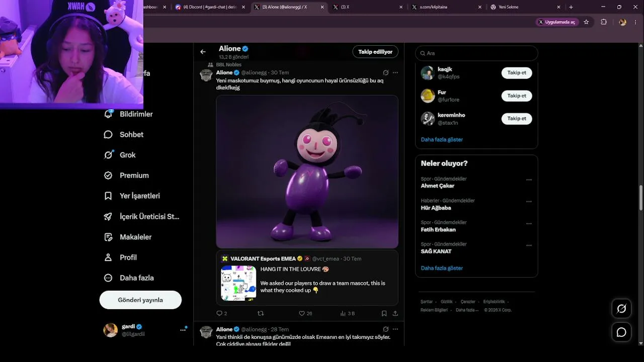Open quoted VALORANT Esports EMEA drawings thumbnail
The height and width of the screenshot is (362, 644).
238,283
